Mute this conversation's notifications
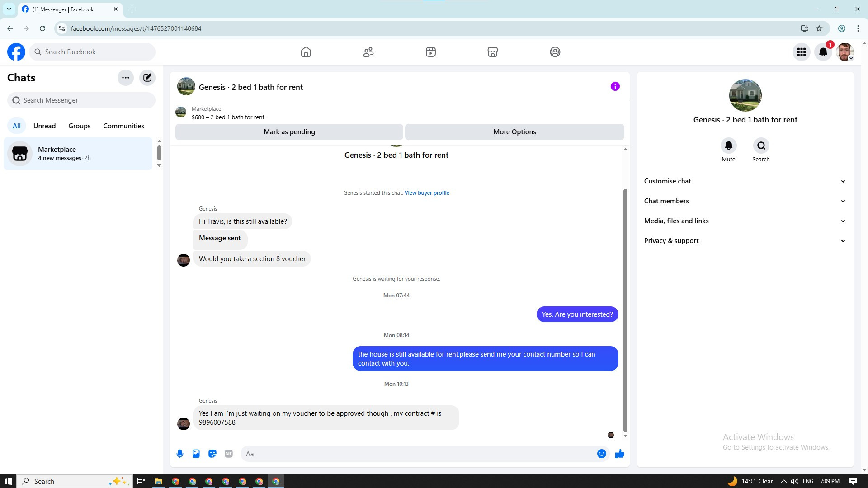The width and height of the screenshot is (868, 488). coord(728,146)
